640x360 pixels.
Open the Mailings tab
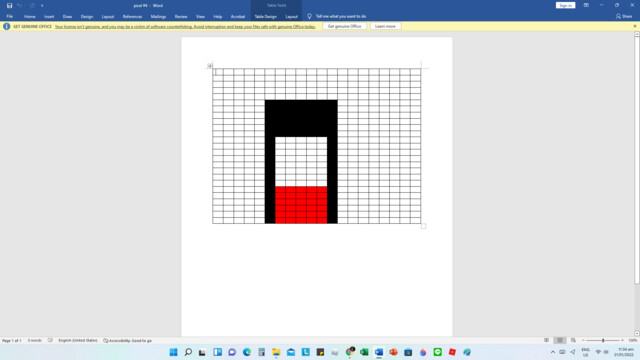pos(158,17)
